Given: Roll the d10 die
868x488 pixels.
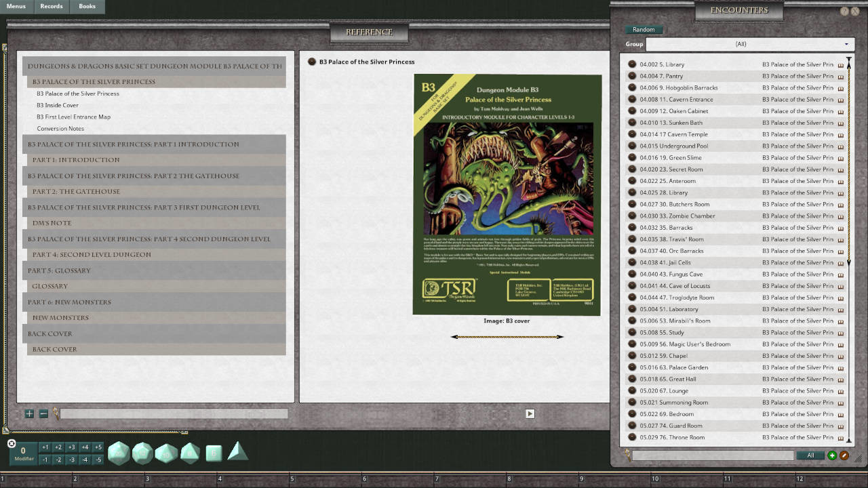Looking at the screenshot, I should point(165,451).
